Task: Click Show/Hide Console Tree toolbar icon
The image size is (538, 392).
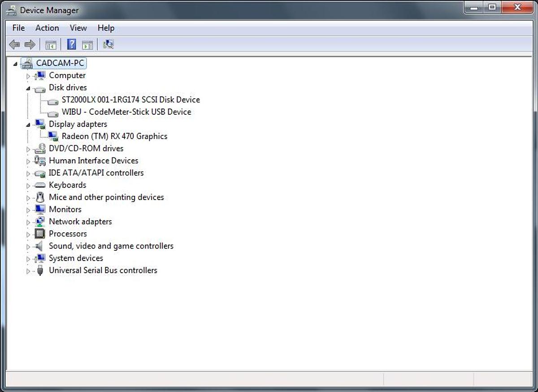Action: click(51, 44)
